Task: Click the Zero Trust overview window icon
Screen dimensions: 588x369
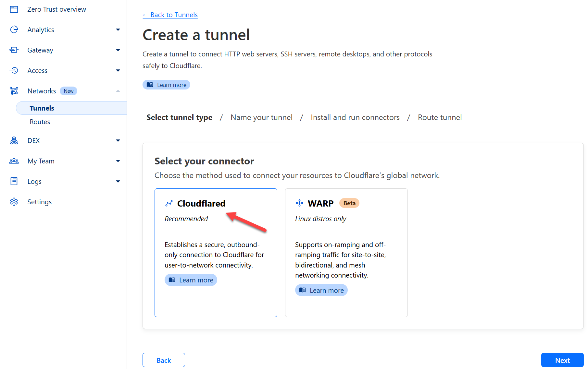Action: pos(14,9)
